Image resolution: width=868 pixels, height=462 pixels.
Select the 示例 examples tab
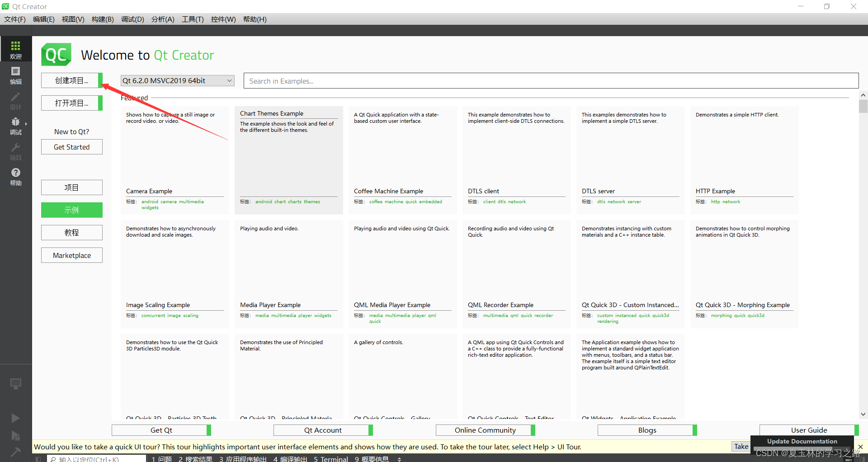click(x=72, y=210)
